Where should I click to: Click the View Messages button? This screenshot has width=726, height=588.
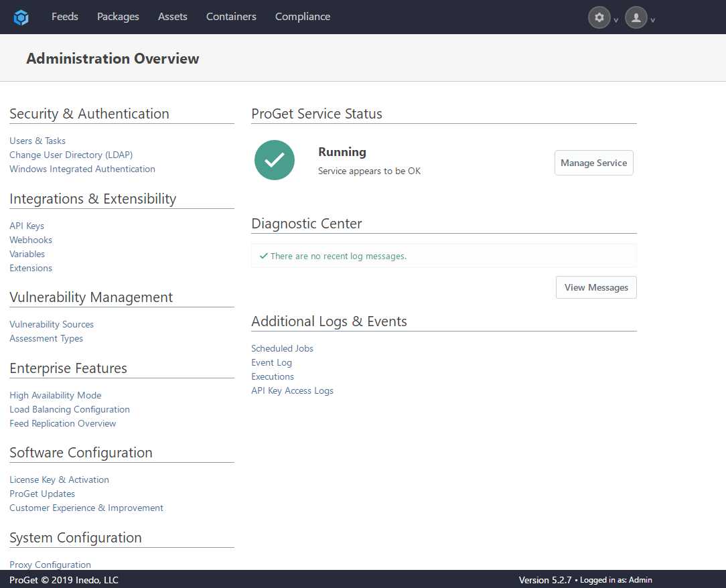coord(596,287)
